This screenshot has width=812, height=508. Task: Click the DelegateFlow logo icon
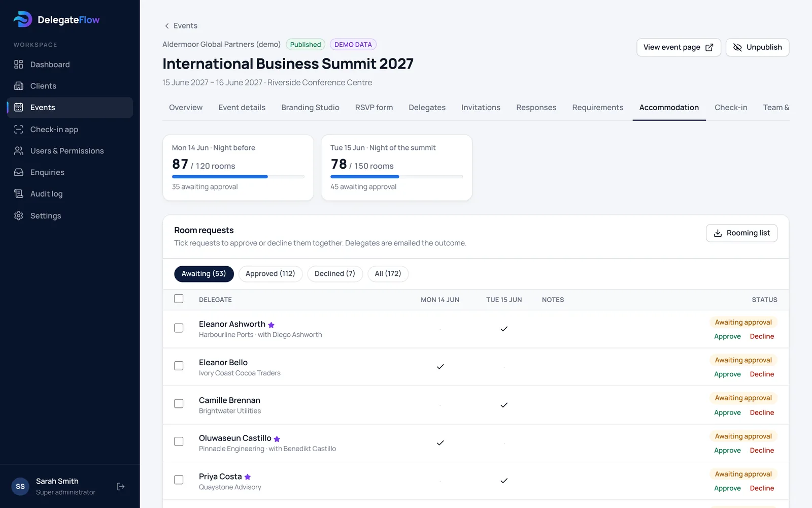tap(23, 19)
